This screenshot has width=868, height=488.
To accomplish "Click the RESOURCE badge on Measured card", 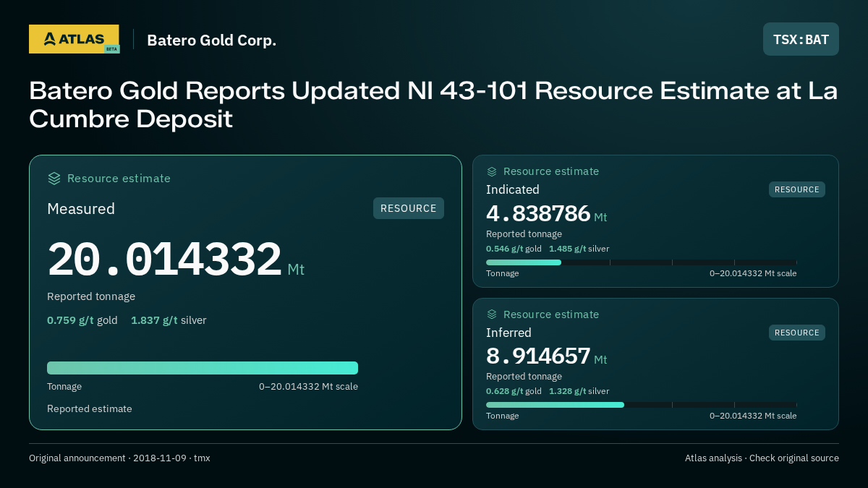I will tap(409, 208).
